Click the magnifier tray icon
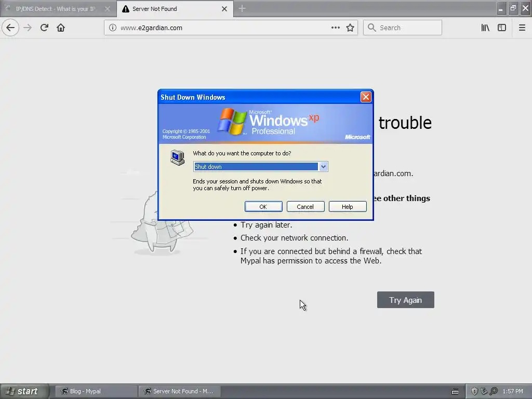 click(x=494, y=391)
